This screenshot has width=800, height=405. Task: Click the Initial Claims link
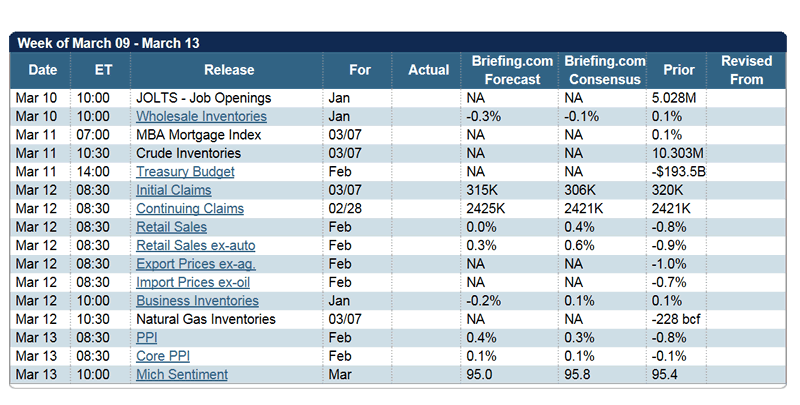174,190
